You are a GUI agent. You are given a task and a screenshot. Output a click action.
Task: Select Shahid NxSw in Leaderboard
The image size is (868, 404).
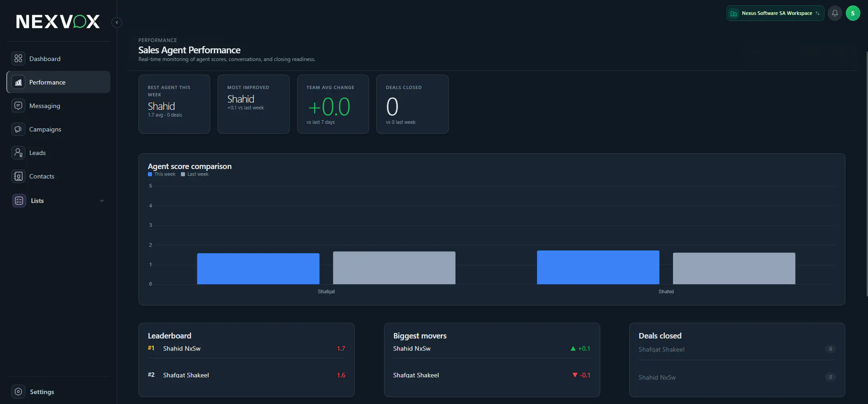(181, 348)
